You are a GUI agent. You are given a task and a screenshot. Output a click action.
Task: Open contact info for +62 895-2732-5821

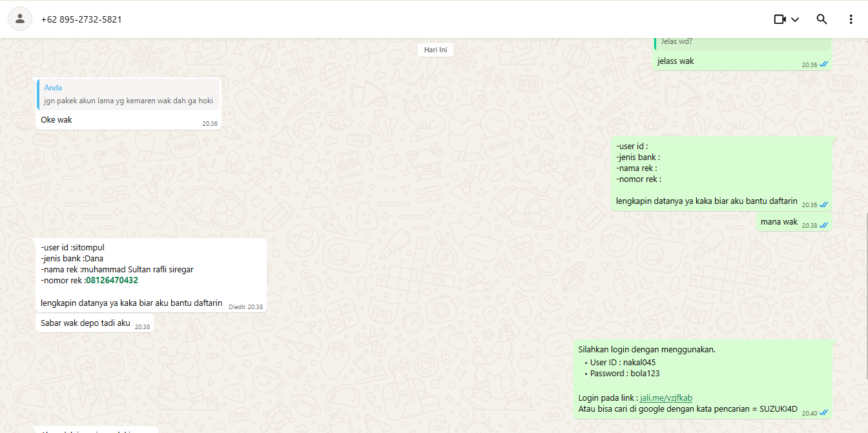81,19
